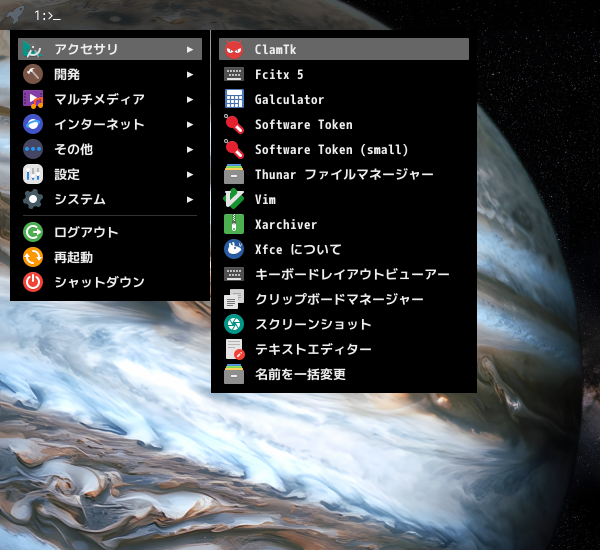
Task: Click the orange 再起動 icon
Action: point(33,257)
